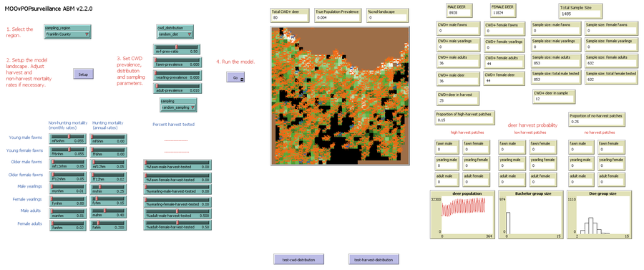Run the test-harvest-distribution button
Image resolution: width=644 pixels, height=270 pixels.
click(374, 259)
